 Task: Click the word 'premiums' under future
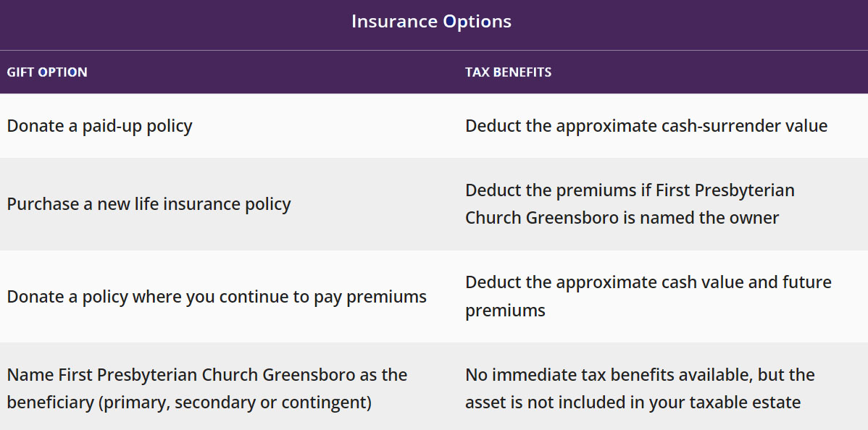505,311
